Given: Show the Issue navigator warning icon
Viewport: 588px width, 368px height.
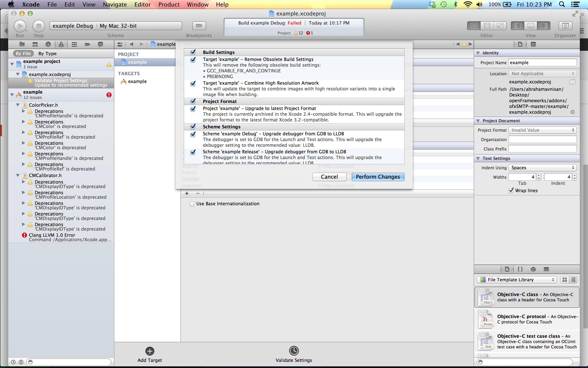Looking at the screenshot, I should tap(61, 44).
